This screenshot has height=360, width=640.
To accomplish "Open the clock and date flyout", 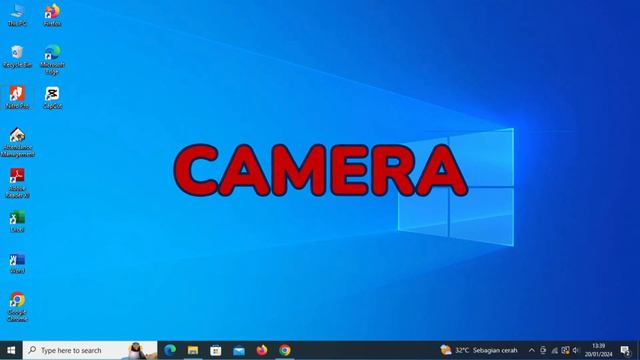I will 598,350.
